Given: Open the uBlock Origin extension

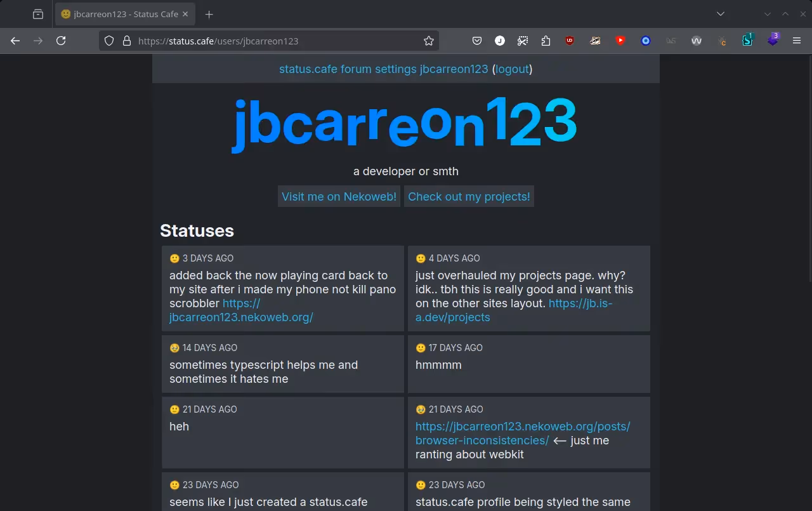Looking at the screenshot, I should click(570, 40).
